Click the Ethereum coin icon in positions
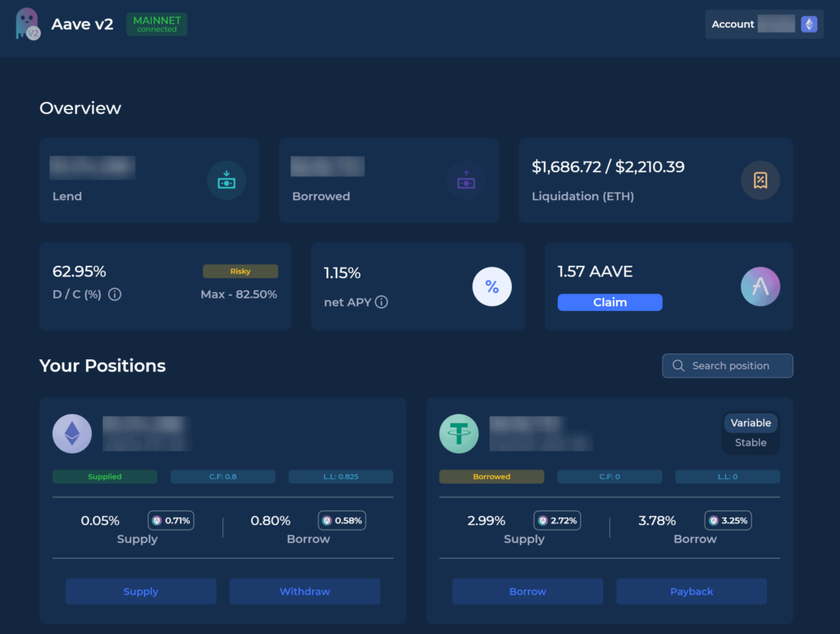This screenshot has height=634, width=840. coord(72,434)
